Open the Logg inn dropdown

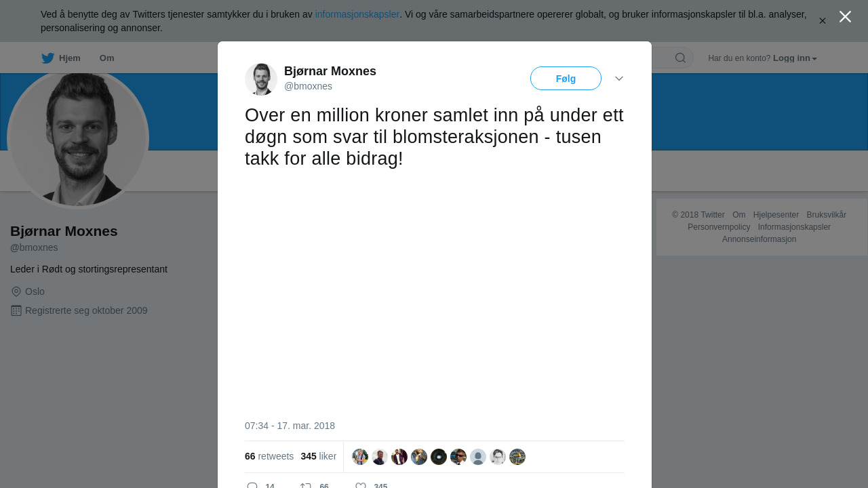795,58
